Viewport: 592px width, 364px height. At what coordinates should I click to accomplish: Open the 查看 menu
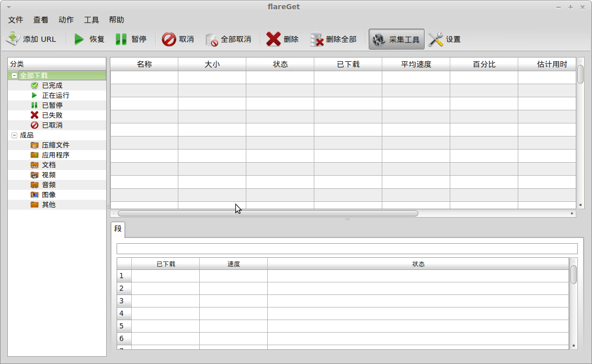click(41, 20)
